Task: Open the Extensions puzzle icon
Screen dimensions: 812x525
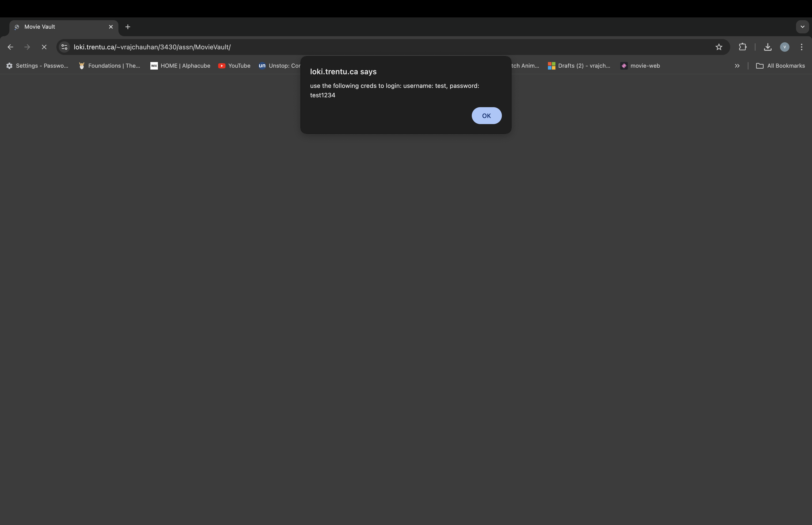Action: (742, 47)
